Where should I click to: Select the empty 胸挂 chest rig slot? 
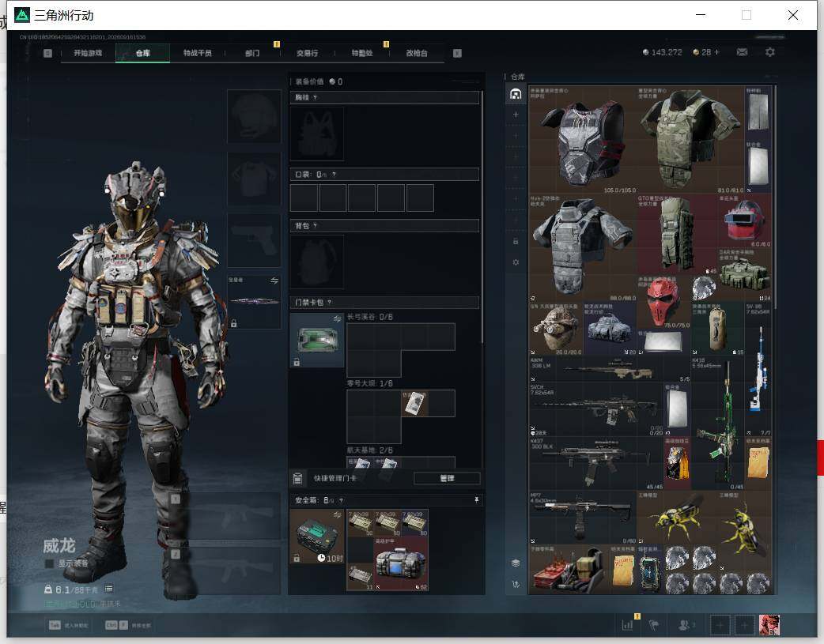317,134
